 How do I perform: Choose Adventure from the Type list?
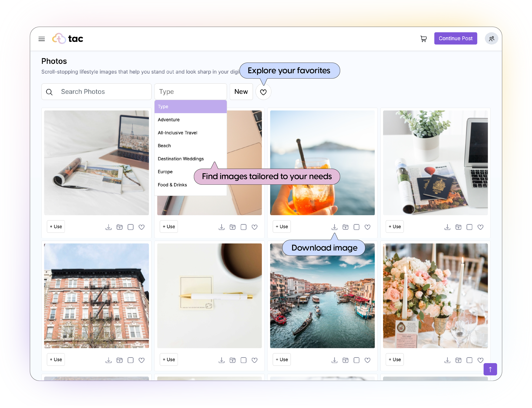tap(169, 120)
